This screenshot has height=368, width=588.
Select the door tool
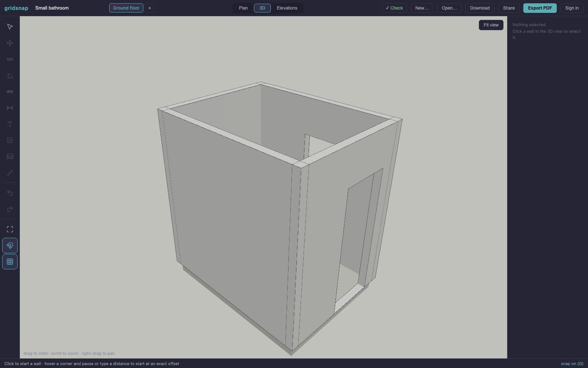pyautogui.click(x=10, y=75)
